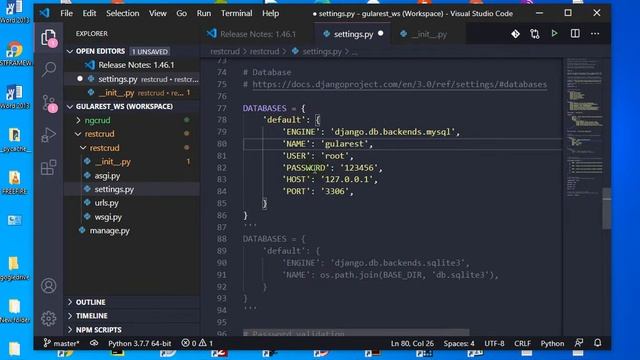Expand the Timeline section
The height and width of the screenshot is (360, 640).
(70, 316)
